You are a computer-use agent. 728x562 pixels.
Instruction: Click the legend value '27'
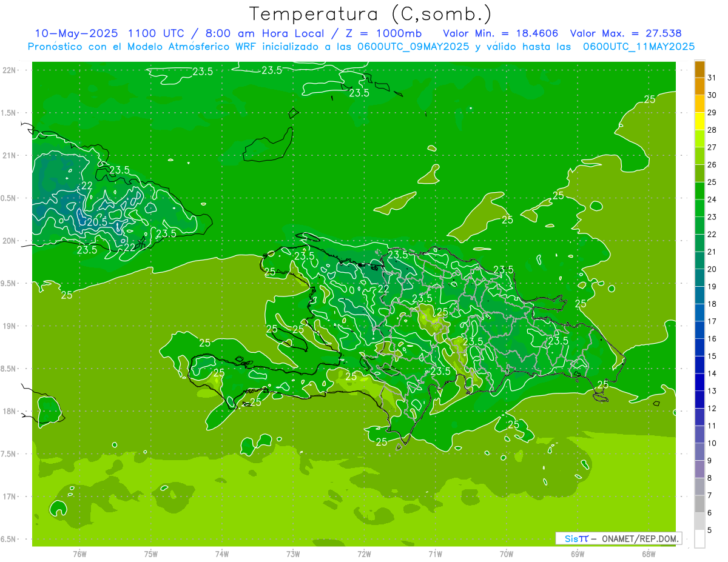coord(712,147)
